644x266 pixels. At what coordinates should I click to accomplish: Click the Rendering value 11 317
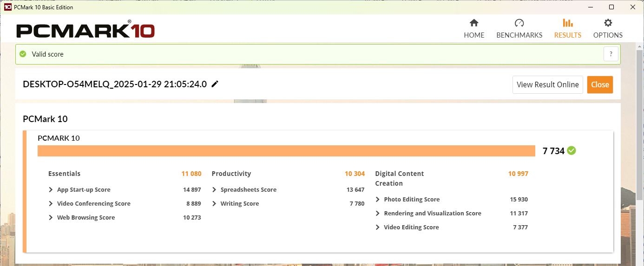pyautogui.click(x=519, y=214)
